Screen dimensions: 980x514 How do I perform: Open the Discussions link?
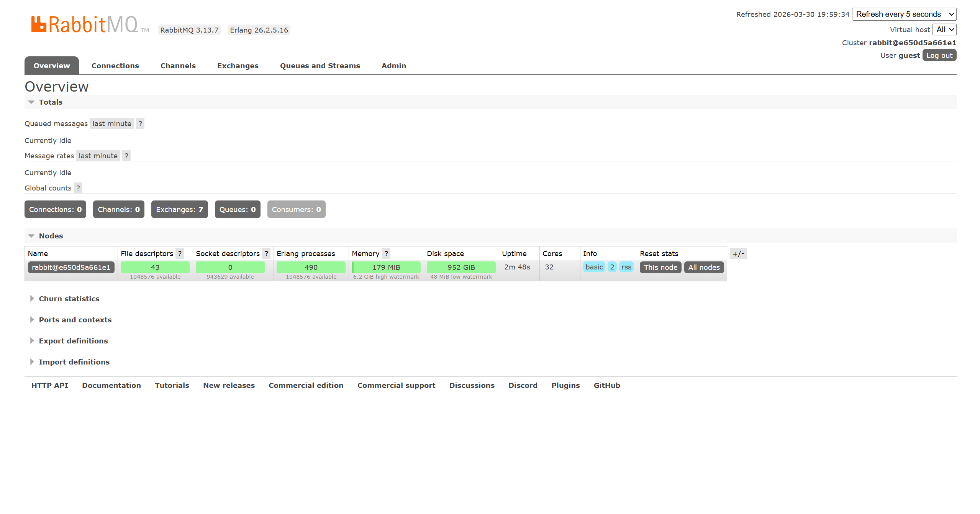tap(472, 385)
